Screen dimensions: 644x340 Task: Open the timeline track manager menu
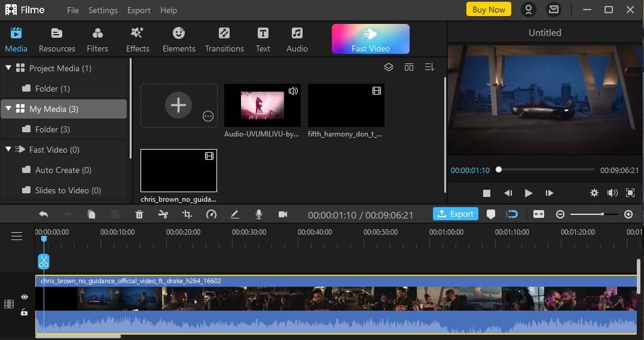pos(17,236)
